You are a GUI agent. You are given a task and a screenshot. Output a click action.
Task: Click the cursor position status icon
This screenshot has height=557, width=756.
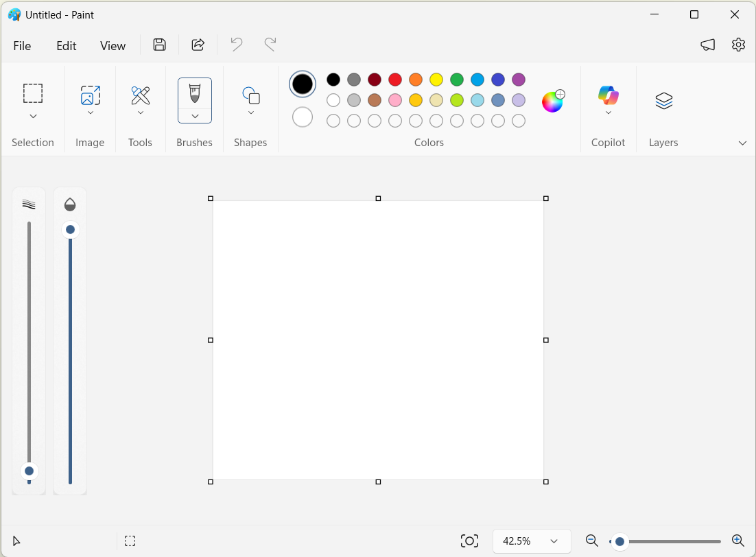16,541
